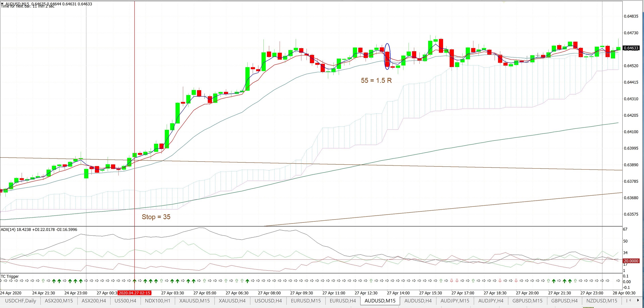Viewport: 644px width, 308px height.
Task: Click the active AUDUSD,M15 tab
Action: (380, 301)
